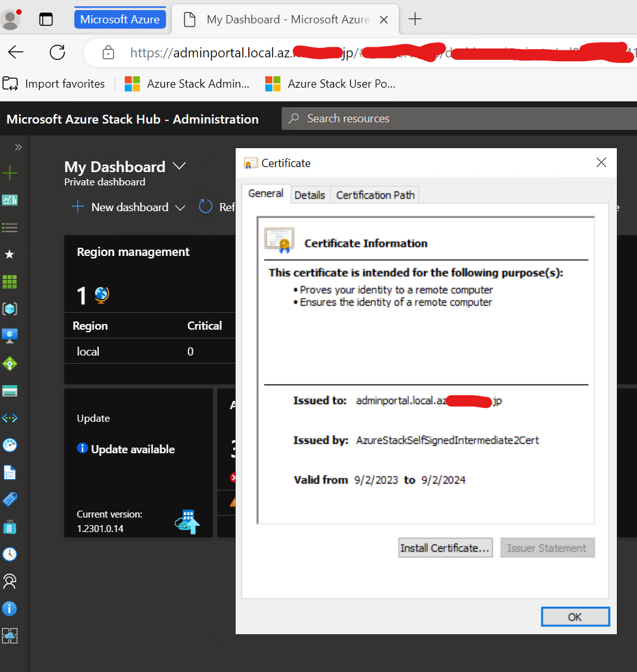Confirm the Certificate dialog with OK
Screen dimensions: 637x672
point(575,617)
